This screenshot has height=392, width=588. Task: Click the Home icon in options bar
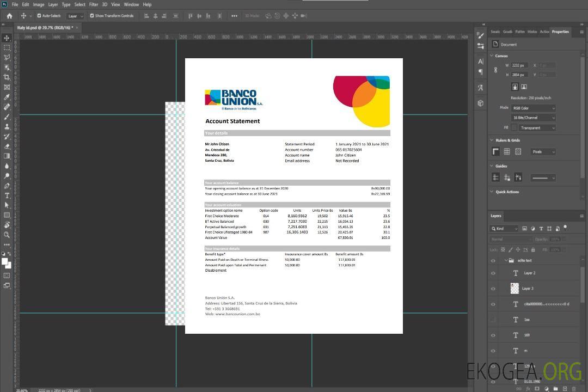coord(9,16)
